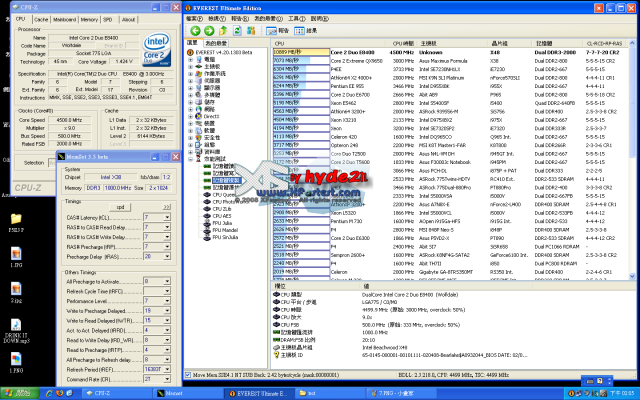Open the 結果 results toolbar button
The width and height of the screenshot is (640, 400).
306,31
